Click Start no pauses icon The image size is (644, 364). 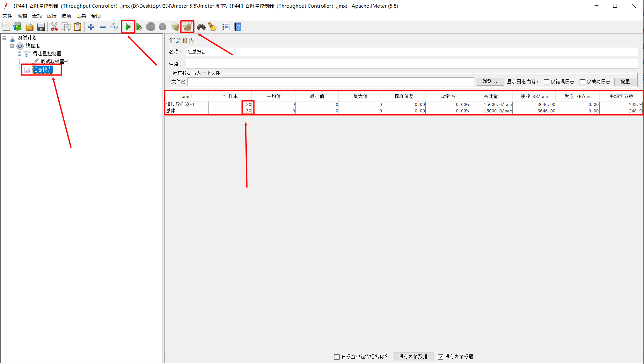[139, 27]
